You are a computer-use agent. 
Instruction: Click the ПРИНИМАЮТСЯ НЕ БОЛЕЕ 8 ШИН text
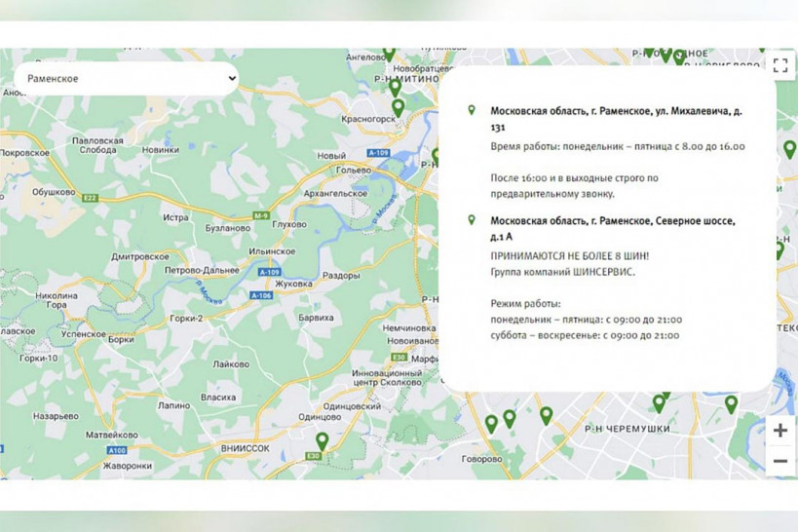click(x=569, y=256)
